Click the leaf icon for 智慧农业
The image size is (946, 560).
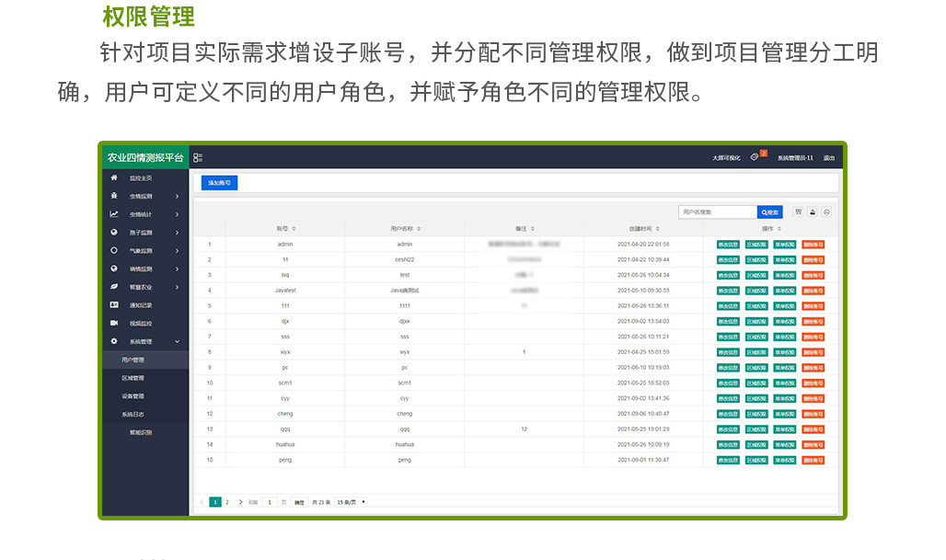coord(114,287)
